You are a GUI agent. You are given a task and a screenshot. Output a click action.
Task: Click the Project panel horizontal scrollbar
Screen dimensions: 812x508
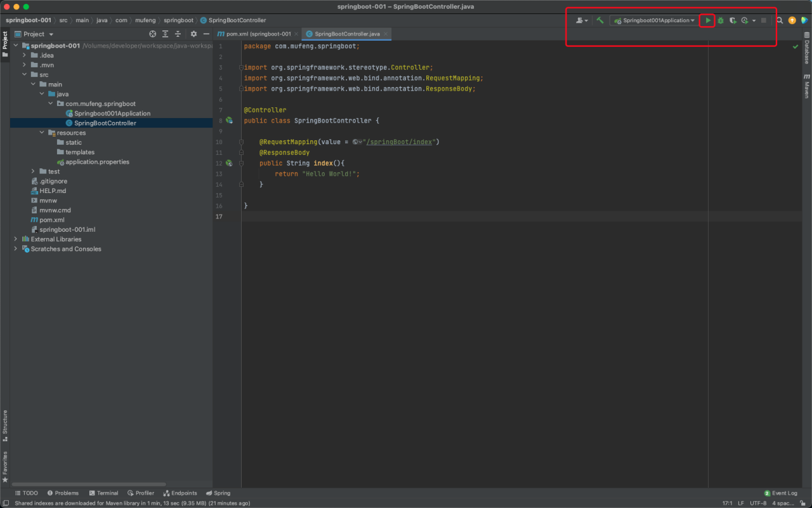89,485
